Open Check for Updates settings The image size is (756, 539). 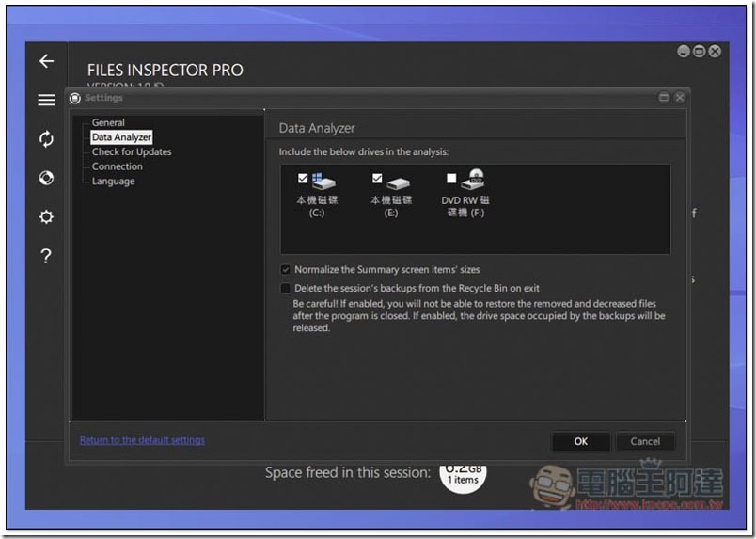132,152
